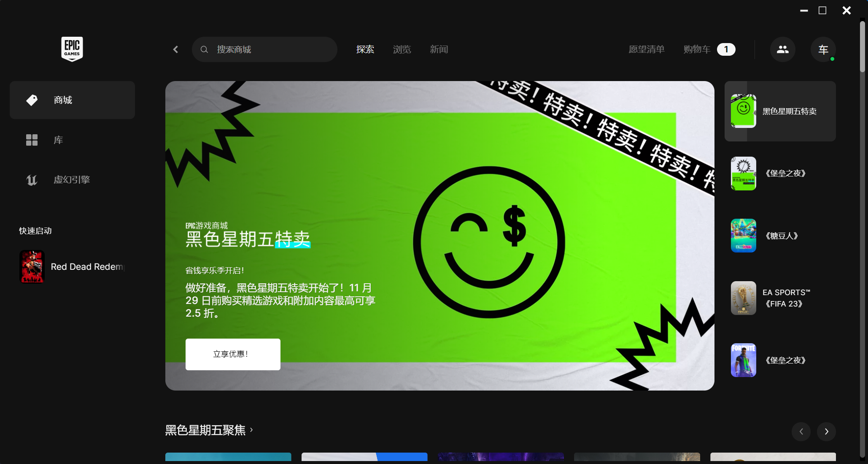Click the FIFA 23 trophy thumbnail icon

point(744,298)
